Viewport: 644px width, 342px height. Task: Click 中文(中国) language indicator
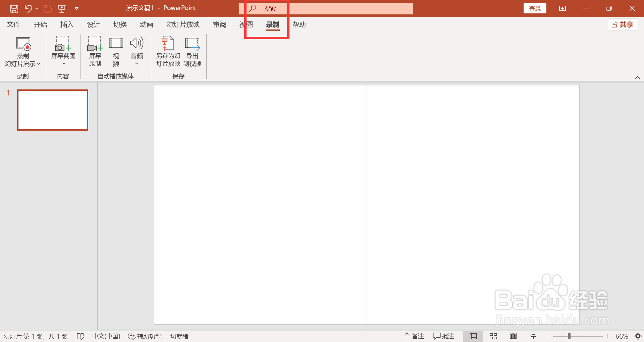[x=106, y=336]
